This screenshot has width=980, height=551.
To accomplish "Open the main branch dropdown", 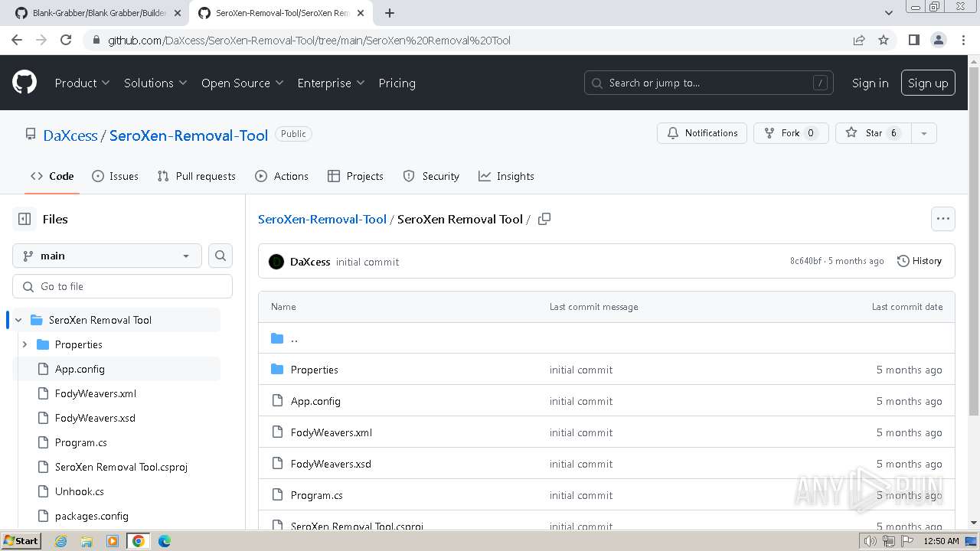I will [x=107, y=256].
